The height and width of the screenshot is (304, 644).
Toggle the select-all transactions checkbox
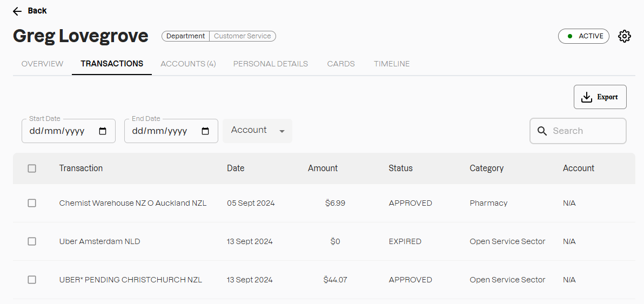click(32, 168)
